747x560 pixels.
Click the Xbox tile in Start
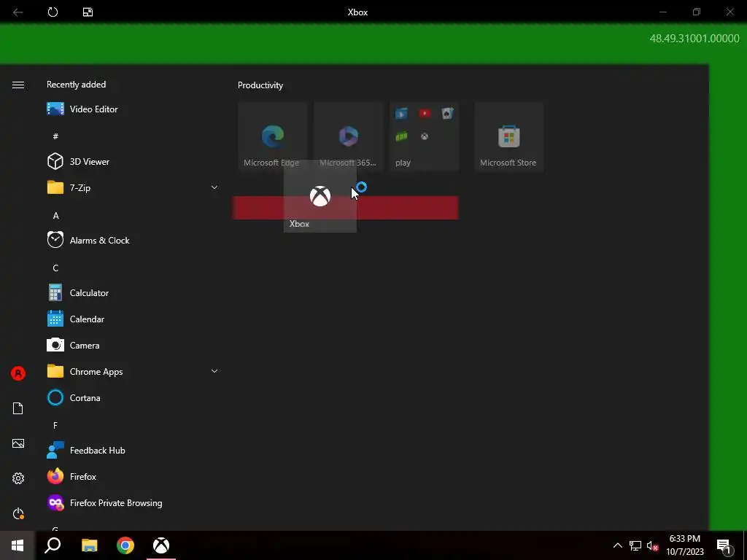pos(320,196)
